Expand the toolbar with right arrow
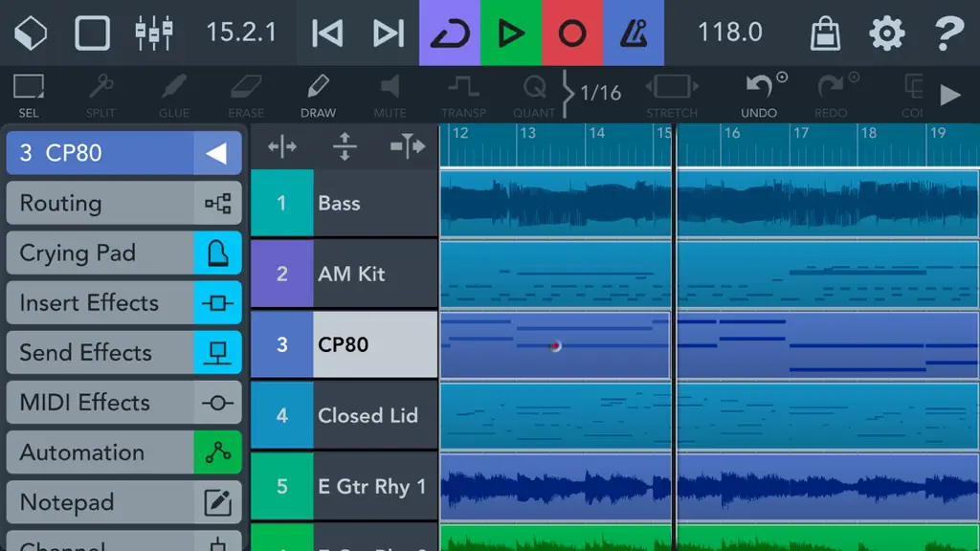The height and width of the screenshot is (551, 980). pos(951,95)
